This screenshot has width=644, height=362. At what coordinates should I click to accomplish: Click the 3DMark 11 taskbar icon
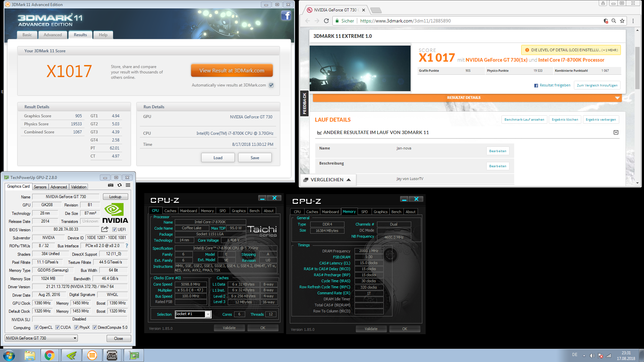tap(92, 355)
